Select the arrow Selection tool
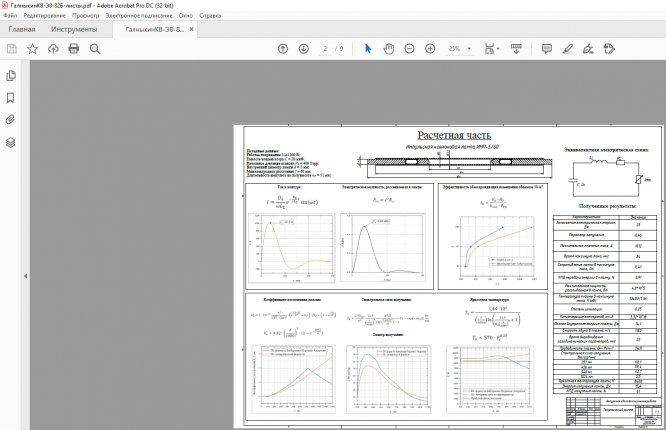The image size is (666, 430). [367, 49]
